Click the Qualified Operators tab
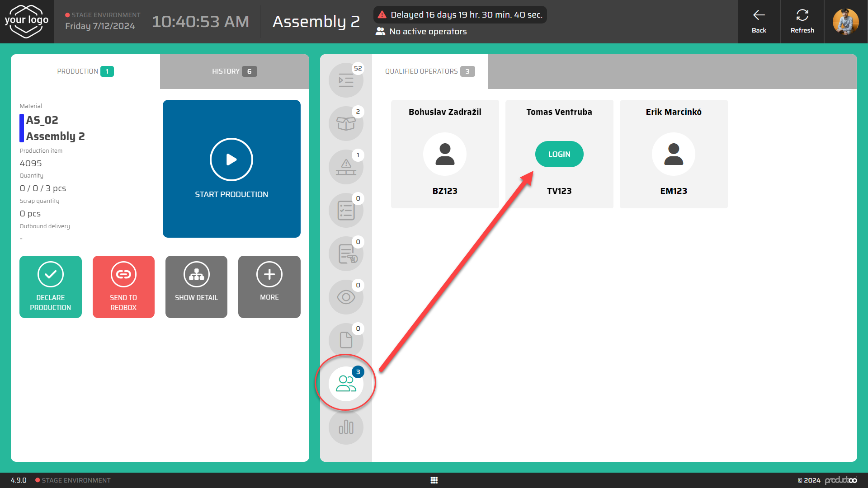868x488 pixels. (429, 71)
